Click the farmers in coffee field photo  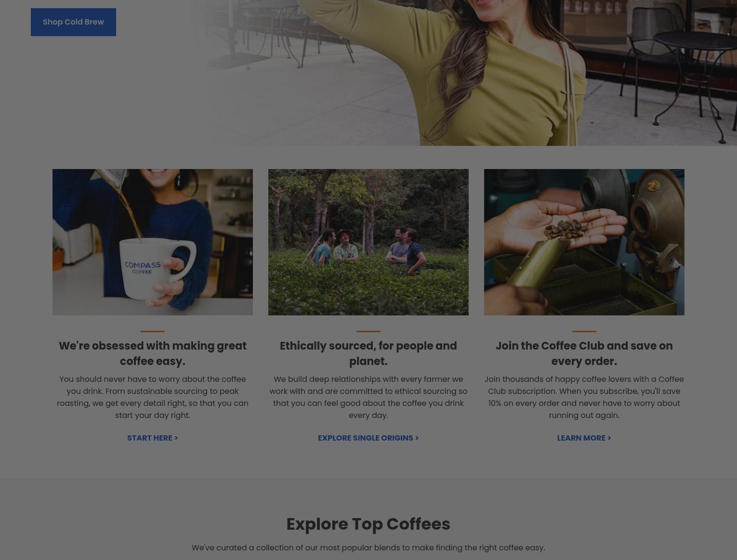coord(368,242)
